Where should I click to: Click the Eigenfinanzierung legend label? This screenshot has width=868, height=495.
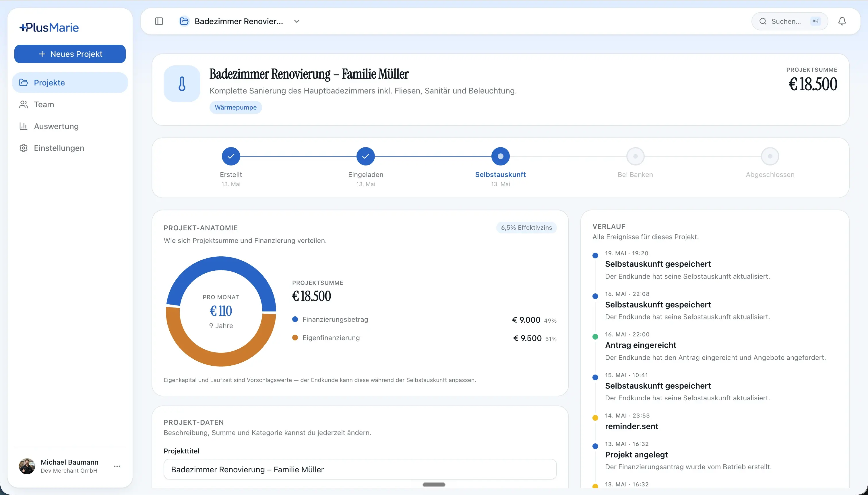click(x=331, y=338)
